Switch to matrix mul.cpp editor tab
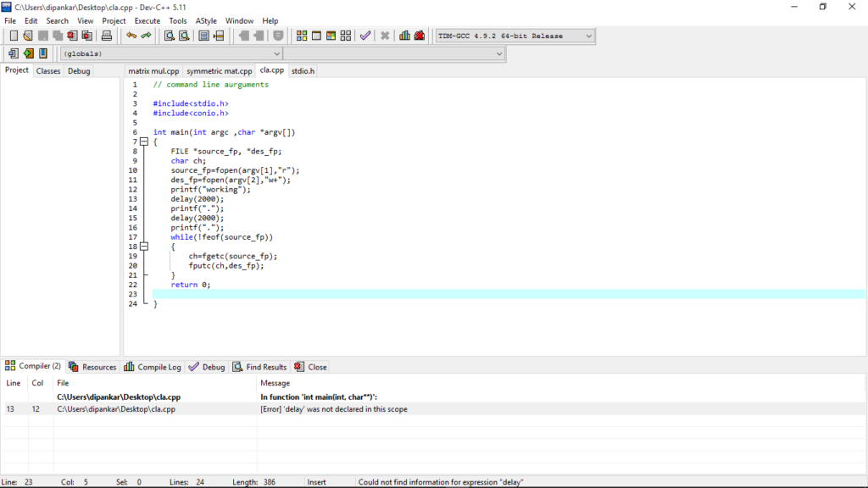Screen dimensions: 868x488 [x=153, y=71]
